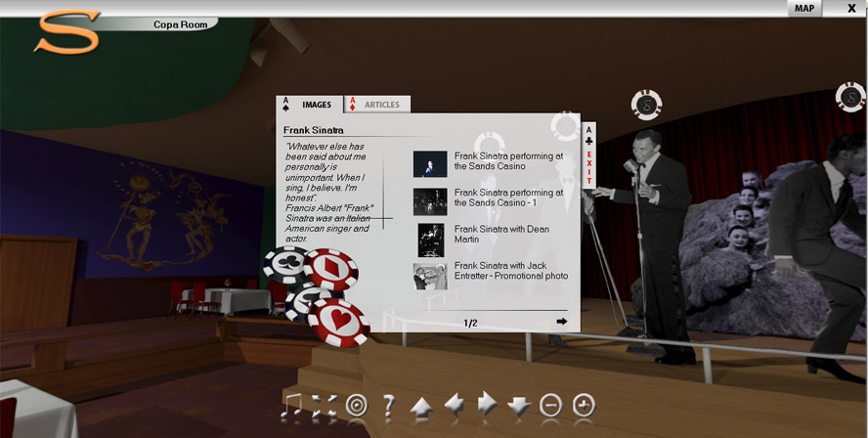
Task: Click the red heart poker chip
Action: tap(339, 323)
